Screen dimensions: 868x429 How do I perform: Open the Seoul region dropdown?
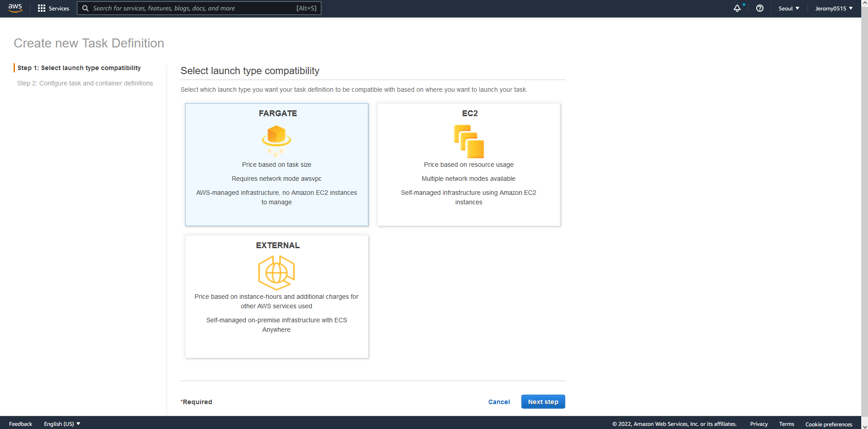tap(789, 8)
